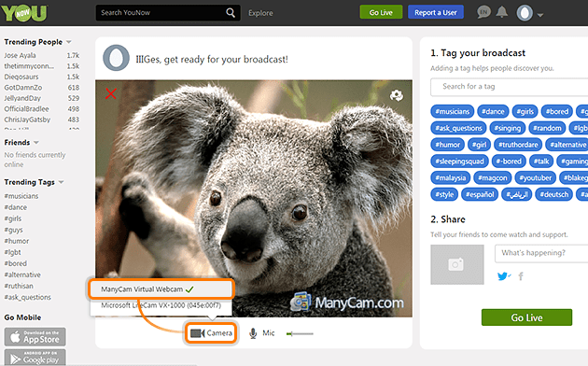
Task: Open #ask_questions in Trending Tags sidebar
Action: point(27,297)
